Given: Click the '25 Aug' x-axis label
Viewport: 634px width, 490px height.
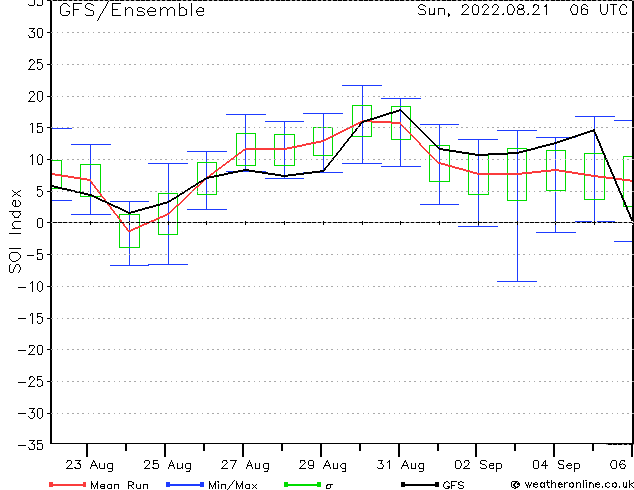Looking at the screenshot, I should pos(167,465).
